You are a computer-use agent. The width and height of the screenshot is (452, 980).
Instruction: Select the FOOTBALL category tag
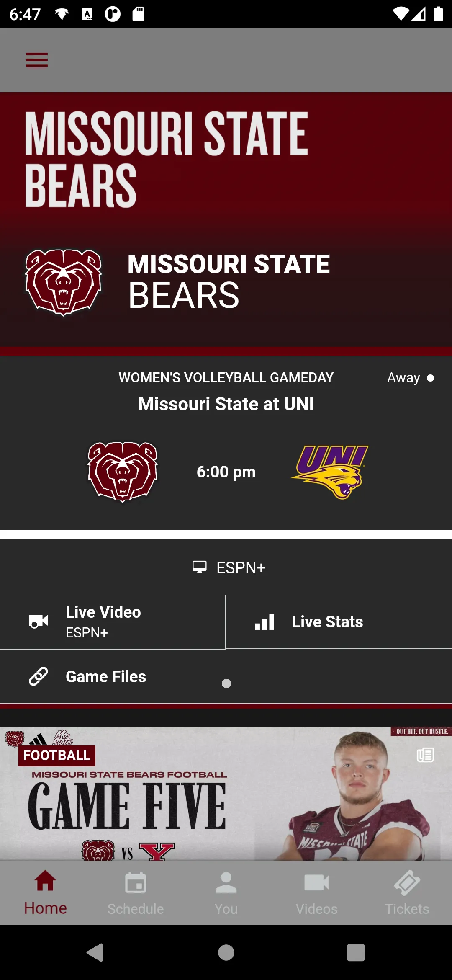click(x=57, y=756)
